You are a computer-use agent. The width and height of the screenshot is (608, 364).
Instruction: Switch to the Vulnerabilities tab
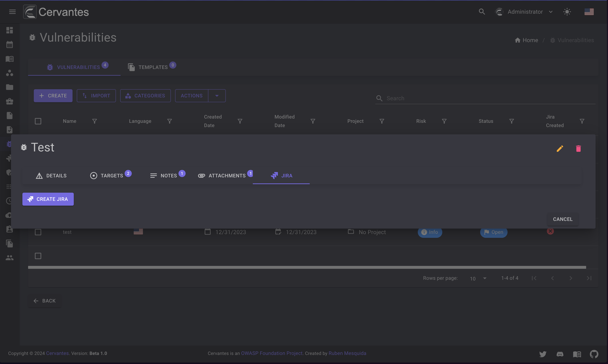(74, 67)
